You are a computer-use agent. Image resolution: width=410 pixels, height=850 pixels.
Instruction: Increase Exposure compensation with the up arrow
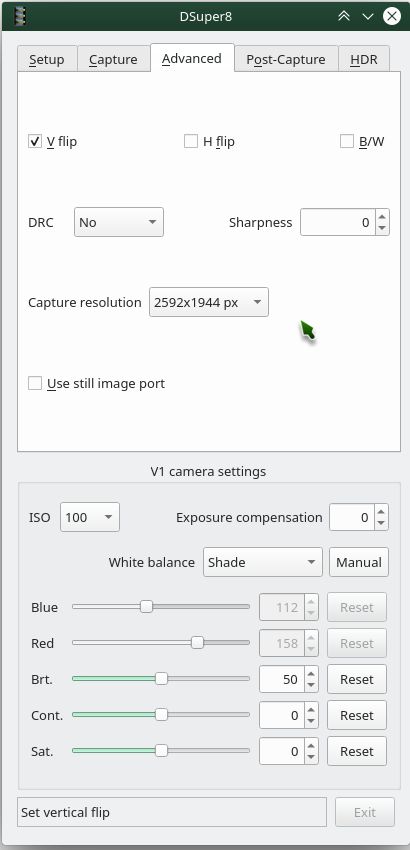381,512
